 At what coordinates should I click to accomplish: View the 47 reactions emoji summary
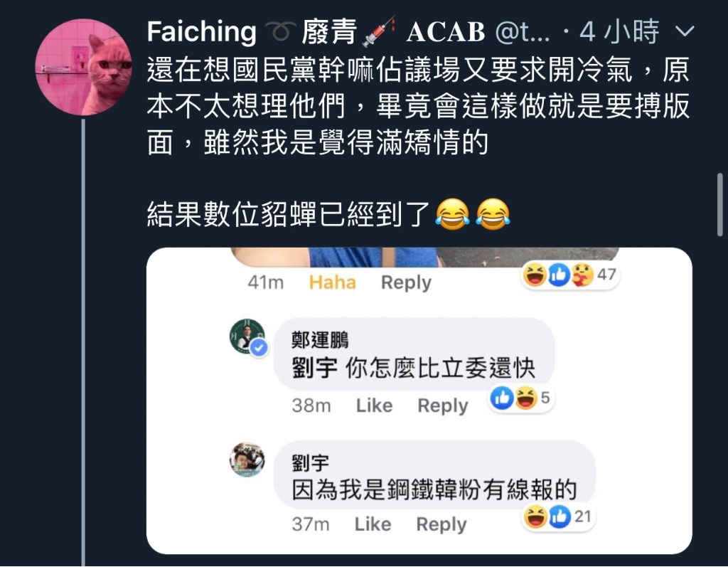click(x=570, y=275)
